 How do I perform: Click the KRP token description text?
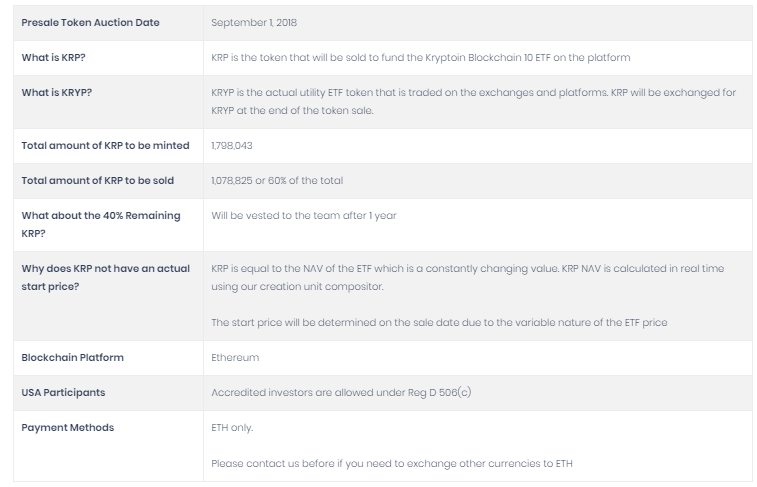click(421, 57)
